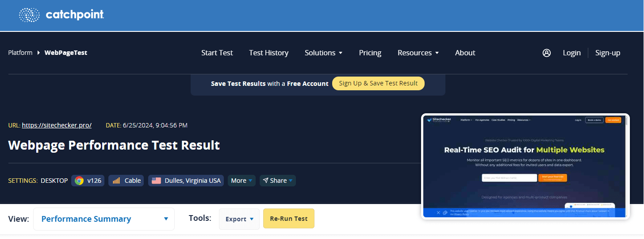Click the Cable connection label
Image resolution: width=644 pixels, height=239 pixels.
(x=133, y=181)
